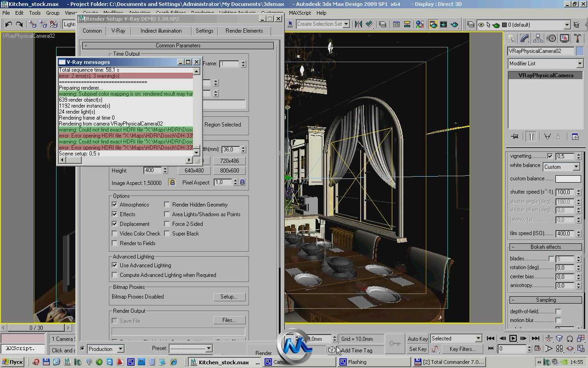The height and width of the screenshot is (368, 588).
Task: Enable Compute Advanced Lighting when Required
Action: (x=115, y=275)
